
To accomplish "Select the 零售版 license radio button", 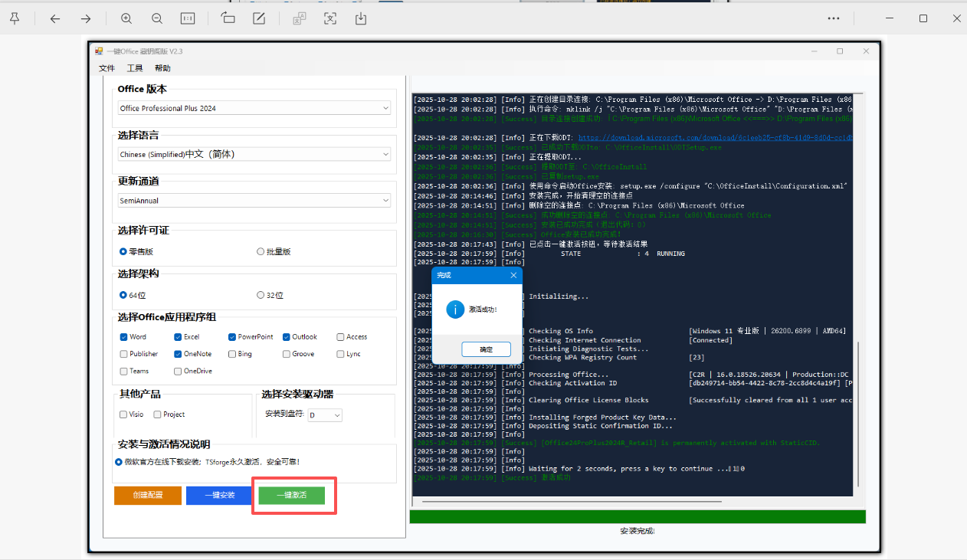I will [123, 251].
